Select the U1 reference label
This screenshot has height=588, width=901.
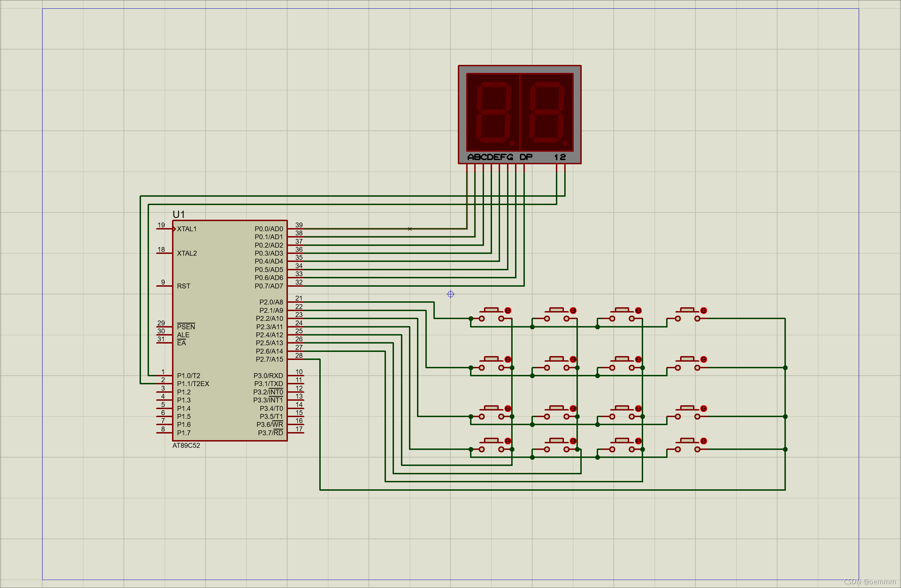point(179,214)
